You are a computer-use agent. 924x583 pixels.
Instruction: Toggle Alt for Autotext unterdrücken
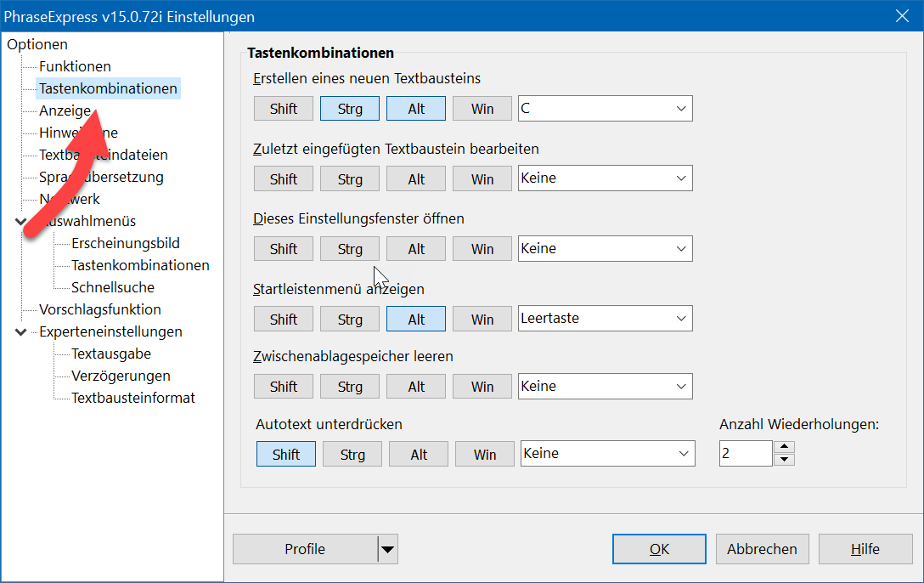419,454
